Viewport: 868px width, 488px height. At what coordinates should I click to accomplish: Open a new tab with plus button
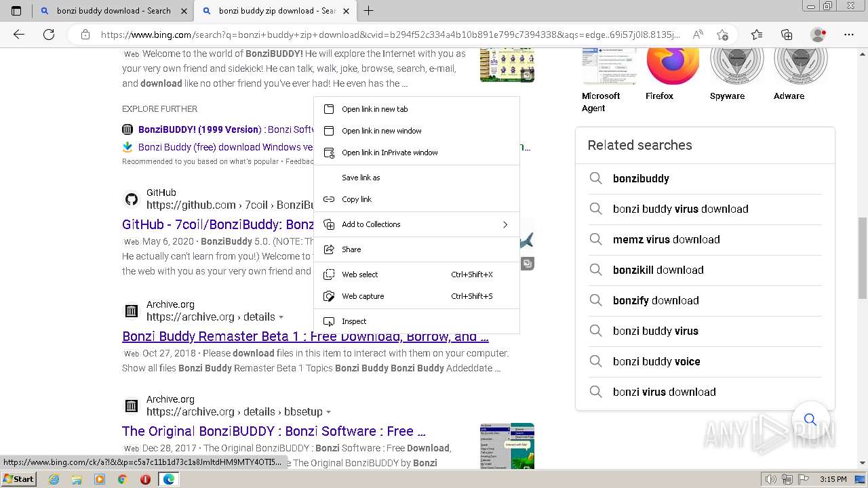coord(368,11)
